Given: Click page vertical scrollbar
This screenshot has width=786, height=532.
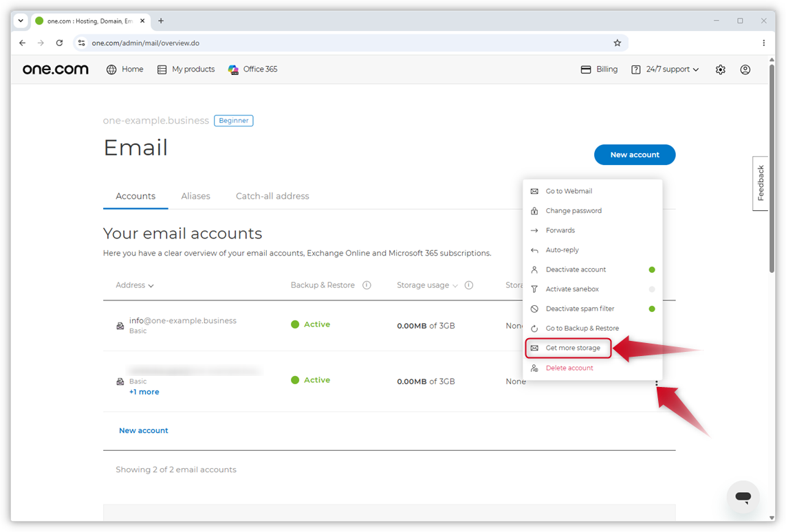Looking at the screenshot, I should point(772,168).
